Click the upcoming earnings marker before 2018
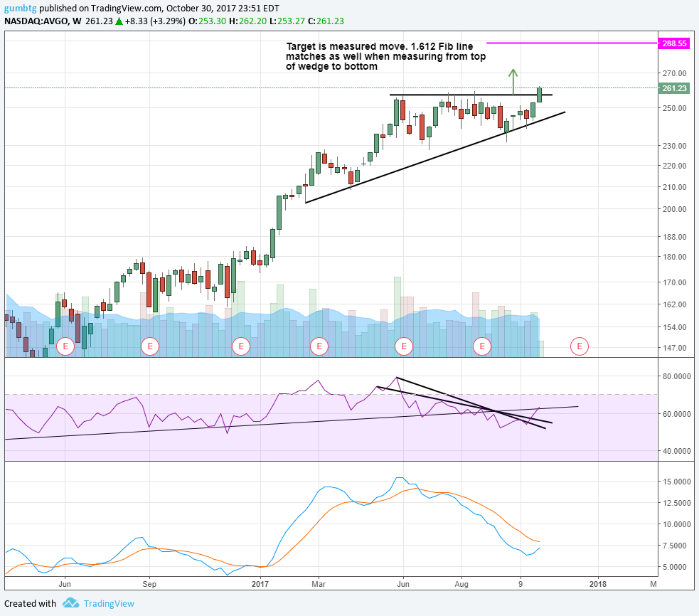 pyautogui.click(x=580, y=346)
